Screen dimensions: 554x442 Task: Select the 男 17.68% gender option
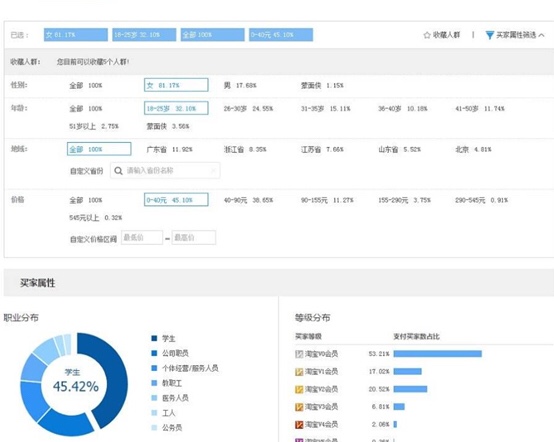coord(240,85)
